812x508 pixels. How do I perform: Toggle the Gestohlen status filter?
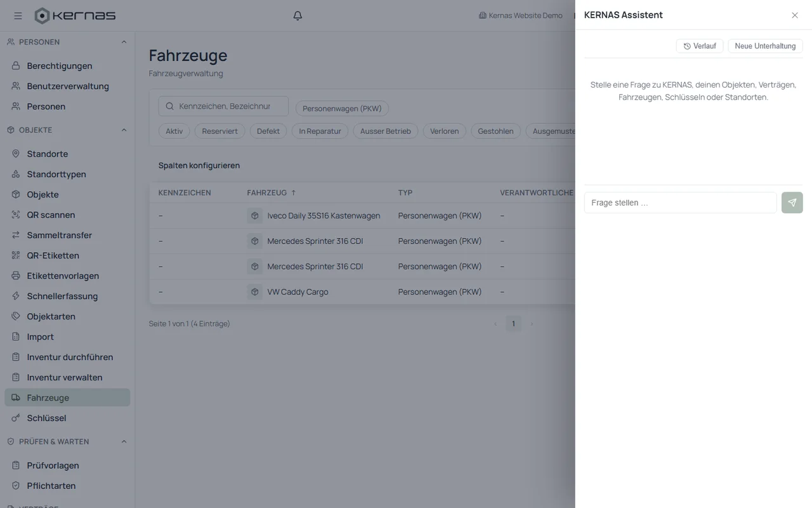point(496,131)
